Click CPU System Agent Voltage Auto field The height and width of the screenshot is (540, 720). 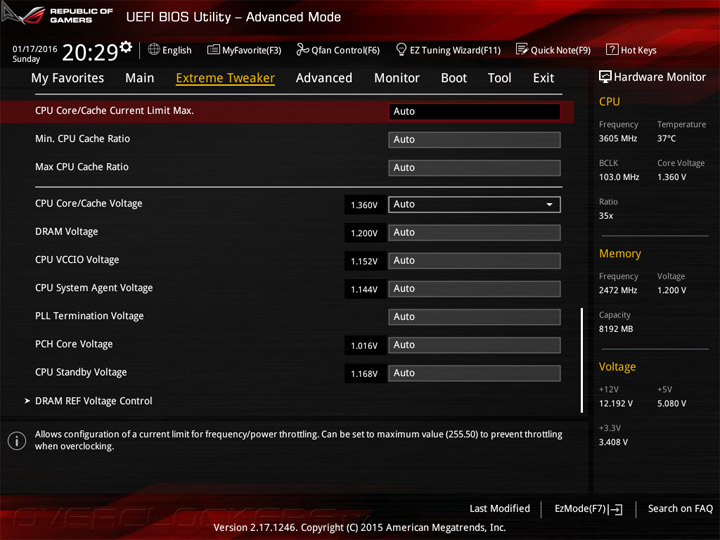pos(474,289)
